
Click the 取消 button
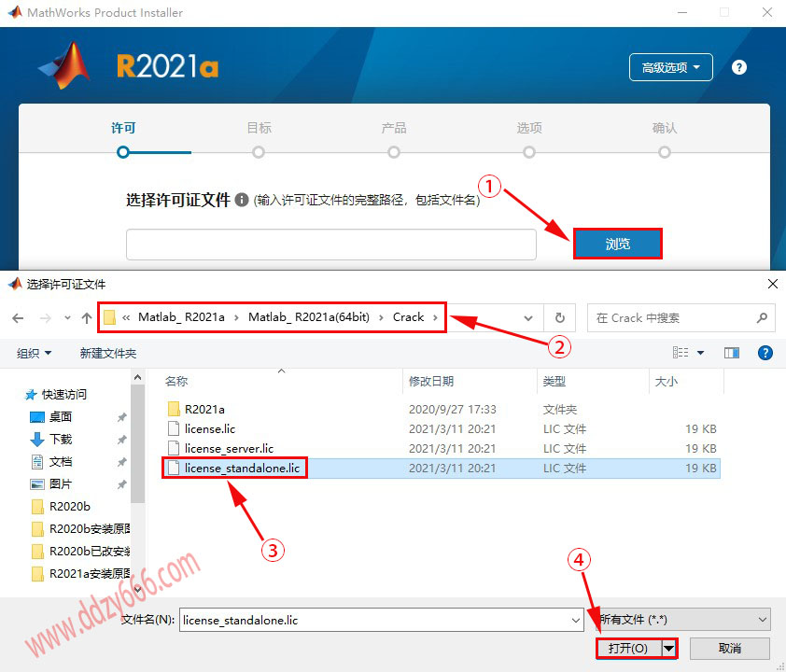[730, 649]
